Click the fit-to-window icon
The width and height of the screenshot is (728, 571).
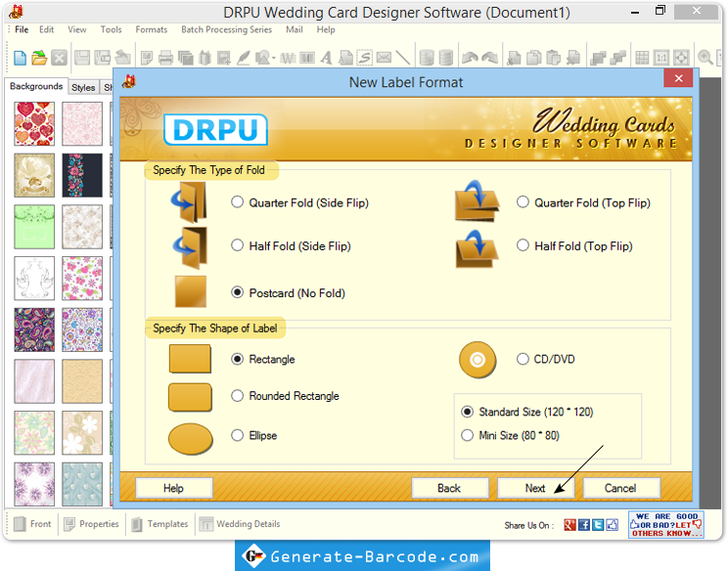[x=681, y=58]
